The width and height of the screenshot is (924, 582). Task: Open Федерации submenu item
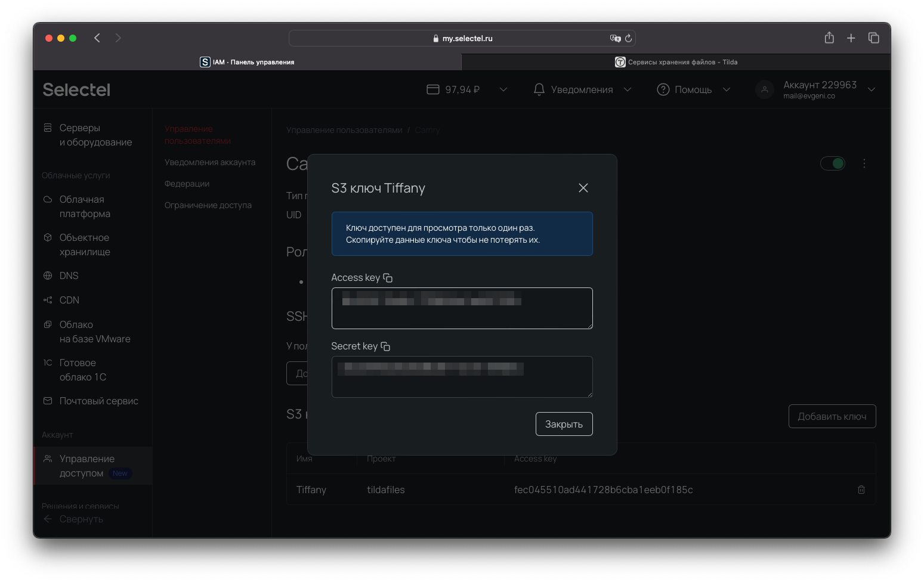[187, 184]
